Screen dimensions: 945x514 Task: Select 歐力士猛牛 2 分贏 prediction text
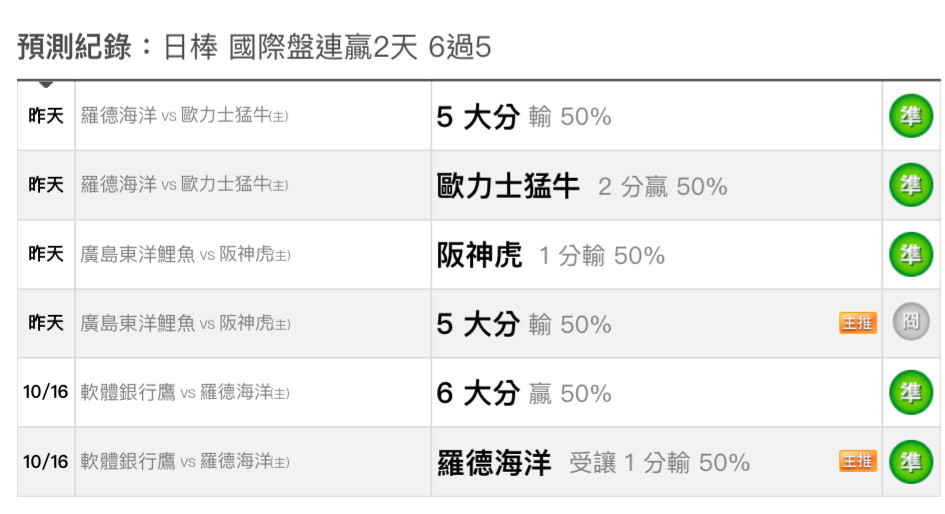582,186
